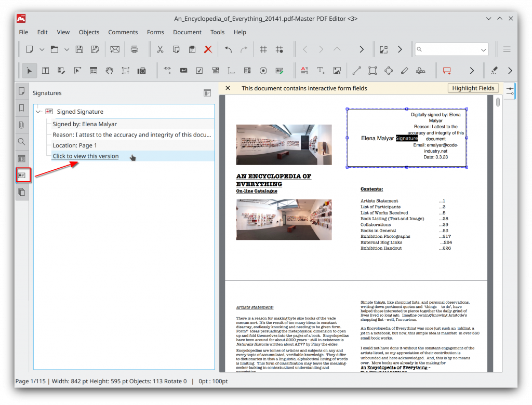Click the Save As icon
The height and width of the screenshot is (405, 532).
pos(96,49)
